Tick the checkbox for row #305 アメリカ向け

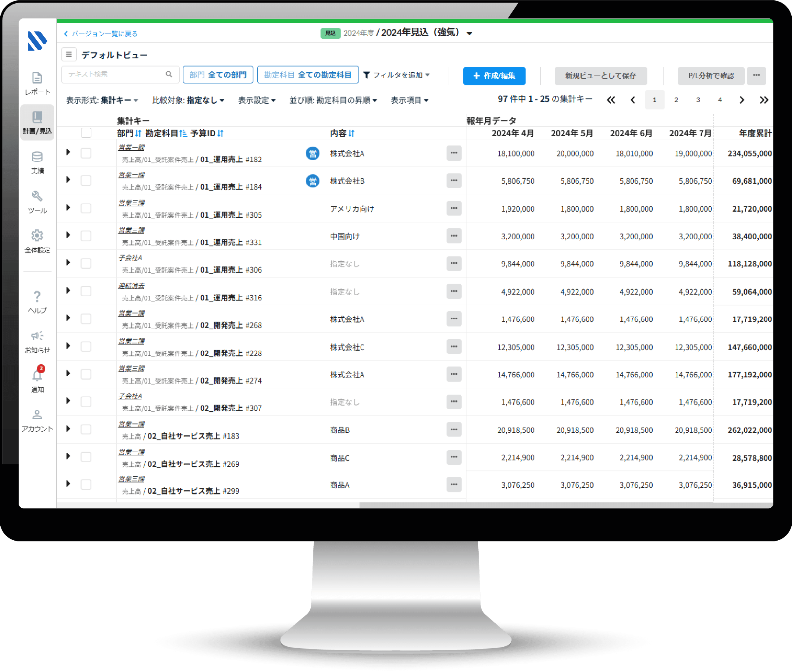point(86,208)
